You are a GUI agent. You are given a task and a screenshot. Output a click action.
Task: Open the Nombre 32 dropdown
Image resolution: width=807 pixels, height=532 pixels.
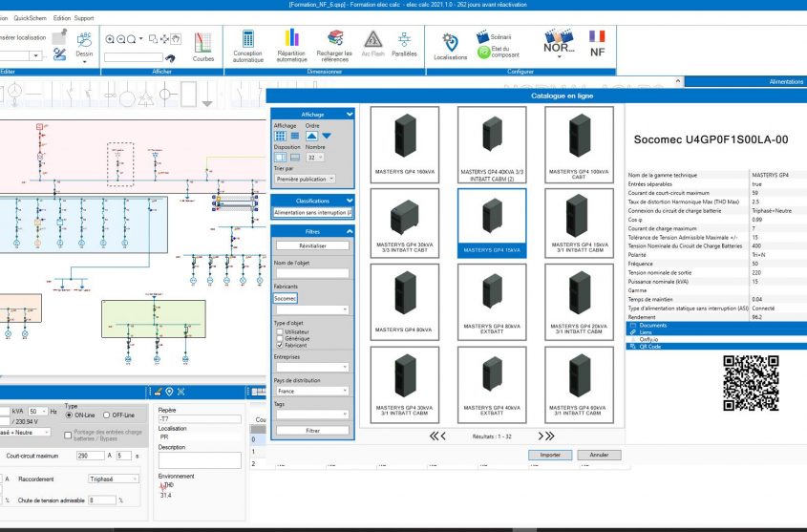[x=315, y=158]
